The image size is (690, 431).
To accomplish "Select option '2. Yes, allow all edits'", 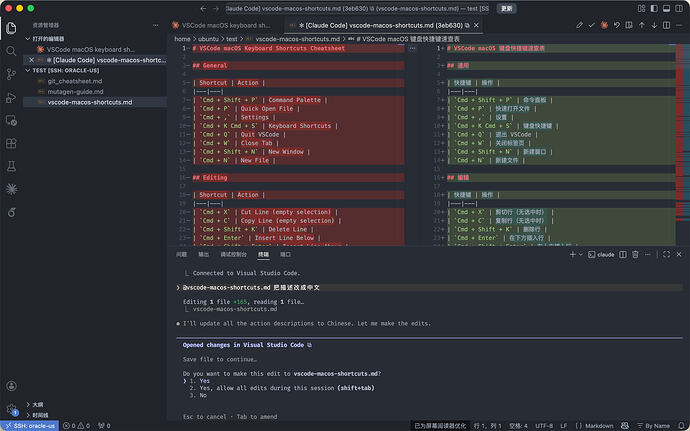I will tap(282, 388).
